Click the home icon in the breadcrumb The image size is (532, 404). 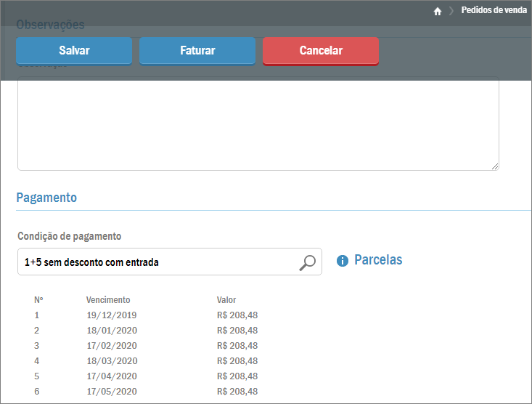(438, 11)
